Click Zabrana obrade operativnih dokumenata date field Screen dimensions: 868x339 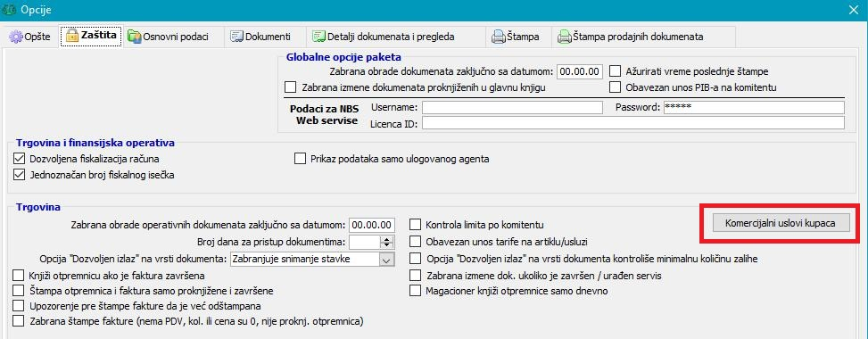(x=372, y=225)
